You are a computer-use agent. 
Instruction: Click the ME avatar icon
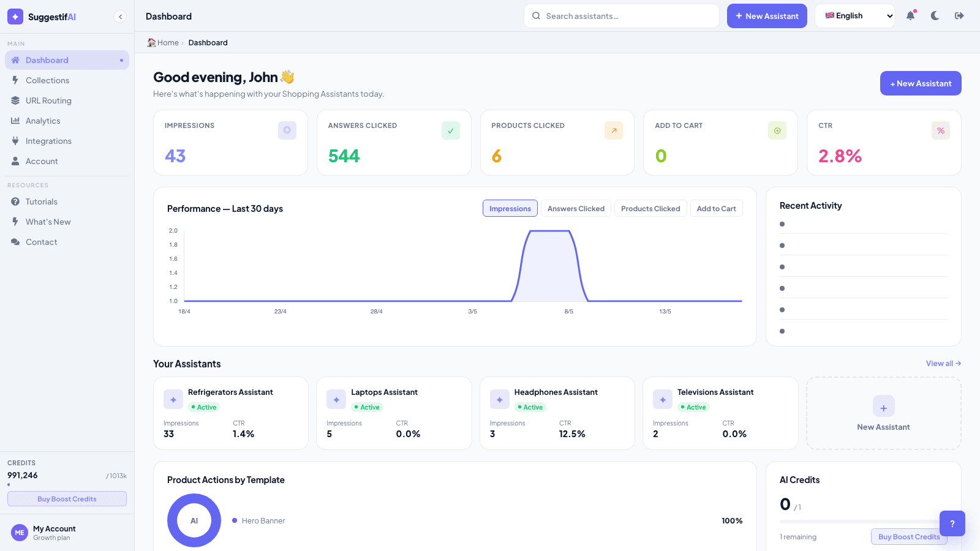(x=20, y=533)
